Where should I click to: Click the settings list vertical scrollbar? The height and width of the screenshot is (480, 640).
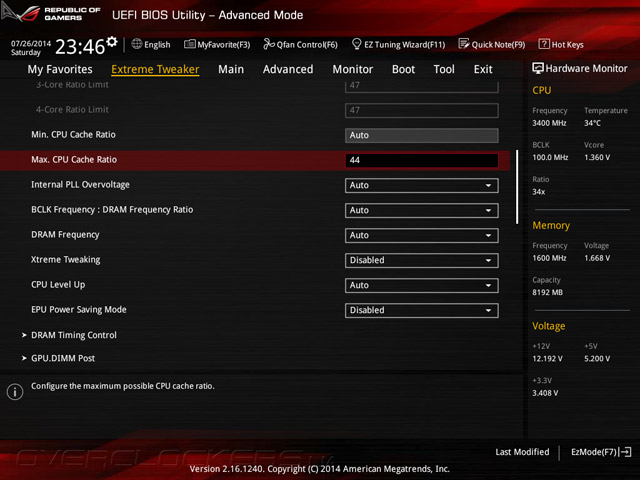(x=517, y=187)
